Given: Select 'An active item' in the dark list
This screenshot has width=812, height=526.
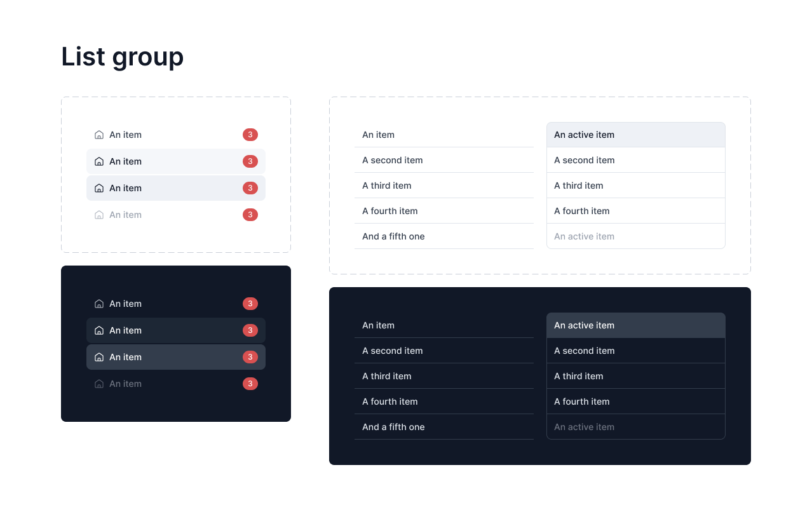Looking at the screenshot, I should (635, 325).
